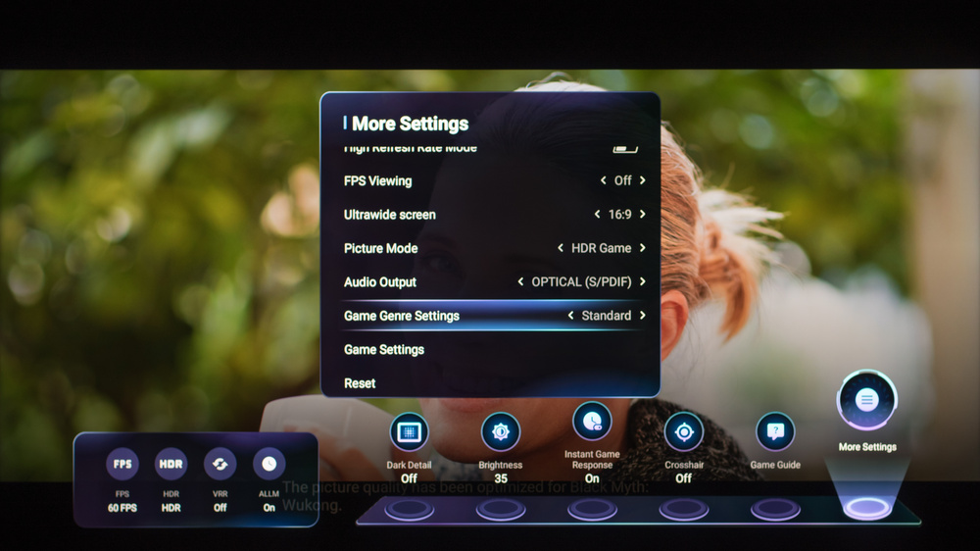Toggle the High Refresh Rate Mode switch

pyautogui.click(x=625, y=148)
